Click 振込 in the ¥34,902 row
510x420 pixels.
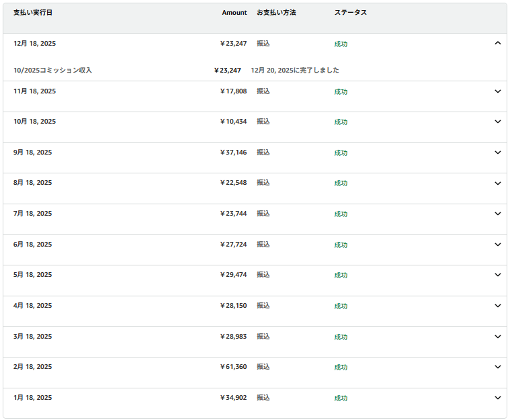[x=263, y=398]
